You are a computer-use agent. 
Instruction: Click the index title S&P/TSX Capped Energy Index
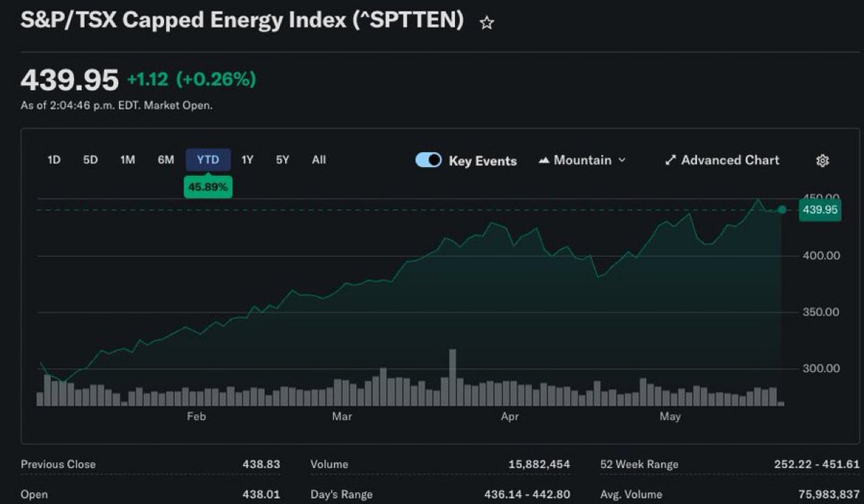coord(242,21)
